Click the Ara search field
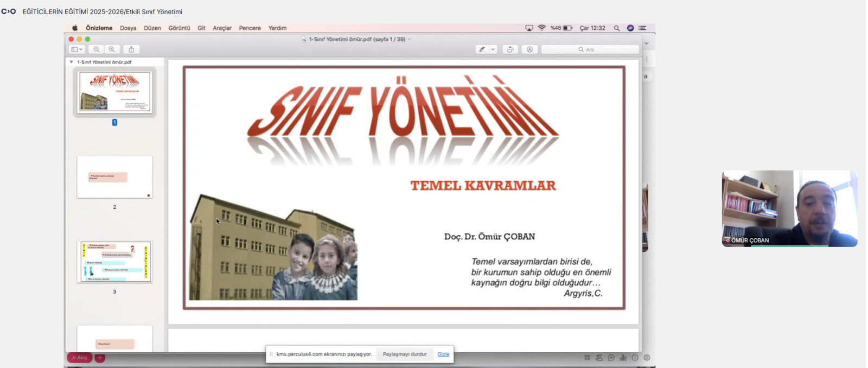Image resolution: width=868 pixels, height=368 pixels. point(590,49)
